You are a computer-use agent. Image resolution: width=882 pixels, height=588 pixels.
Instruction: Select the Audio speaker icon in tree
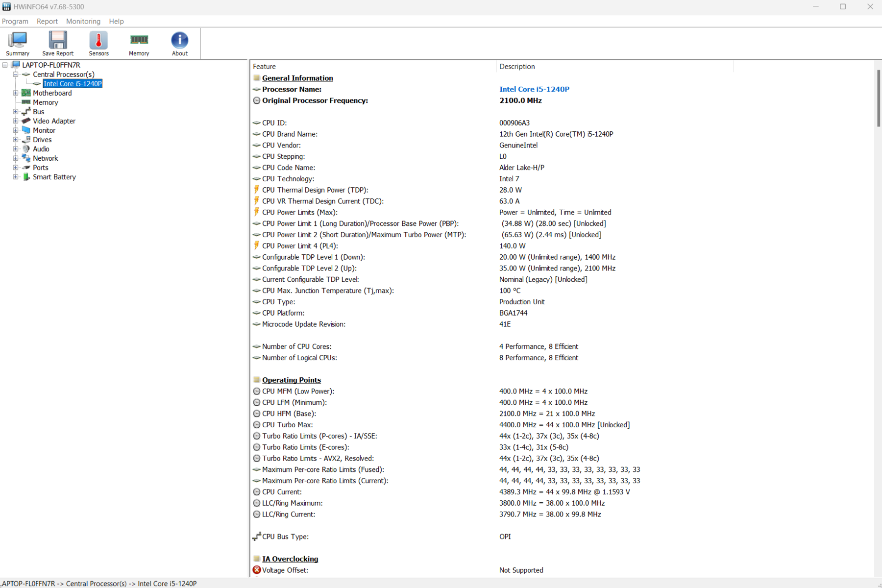pos(26,149)
